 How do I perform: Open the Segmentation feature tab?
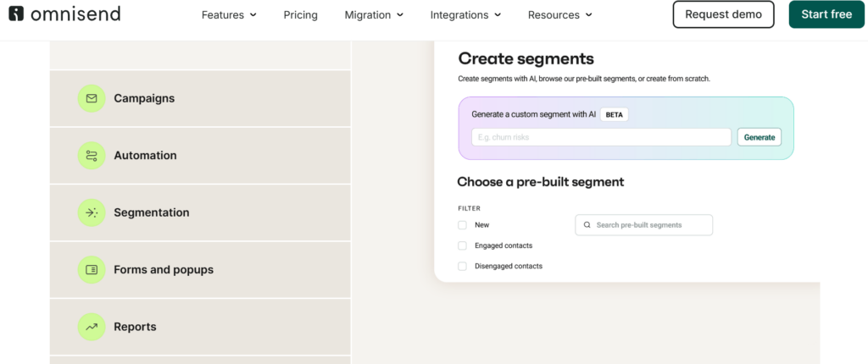[200, 212]
